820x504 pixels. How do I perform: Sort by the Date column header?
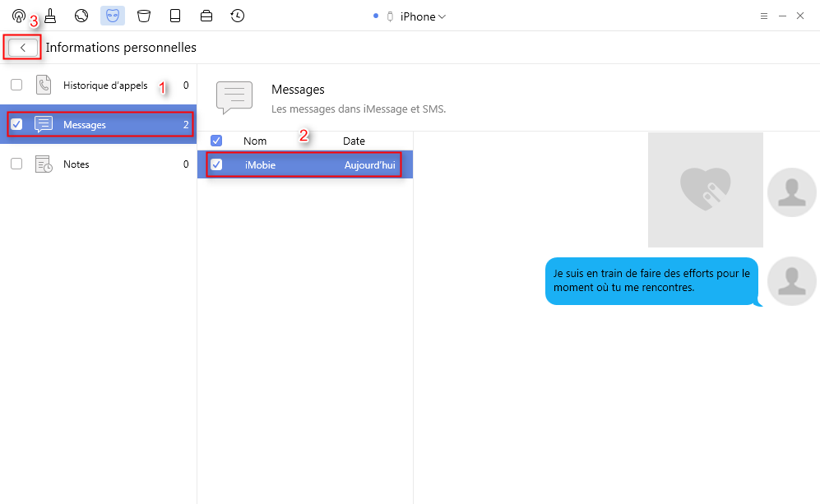coord(354,141)
